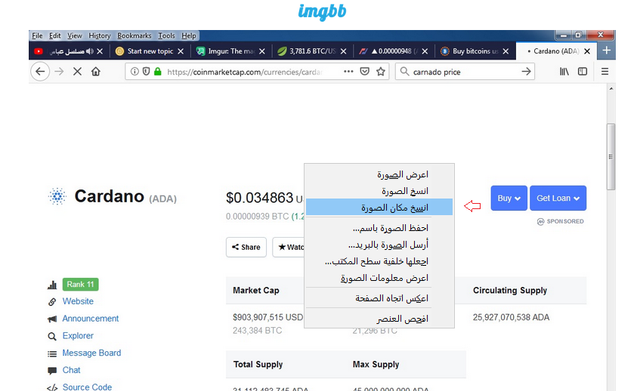Select highlighted copy image location menu entry
This screenshot has height=391, width=640.
tap(379, 207)
